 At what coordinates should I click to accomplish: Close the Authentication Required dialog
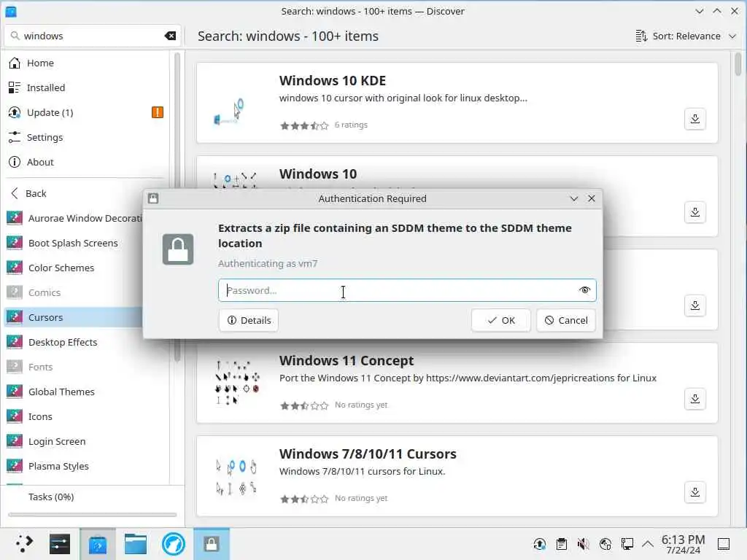click(591, 198)
